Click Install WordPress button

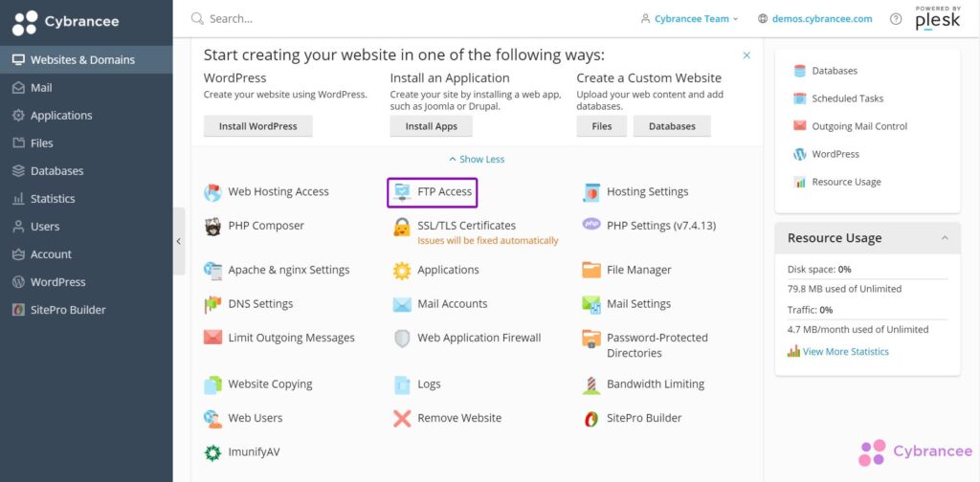coord(258,126)
